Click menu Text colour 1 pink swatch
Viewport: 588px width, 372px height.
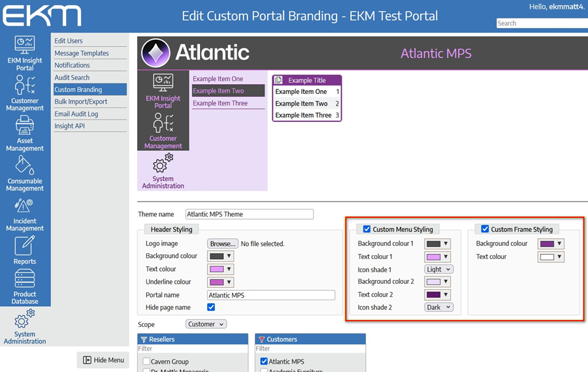[434, 257]
